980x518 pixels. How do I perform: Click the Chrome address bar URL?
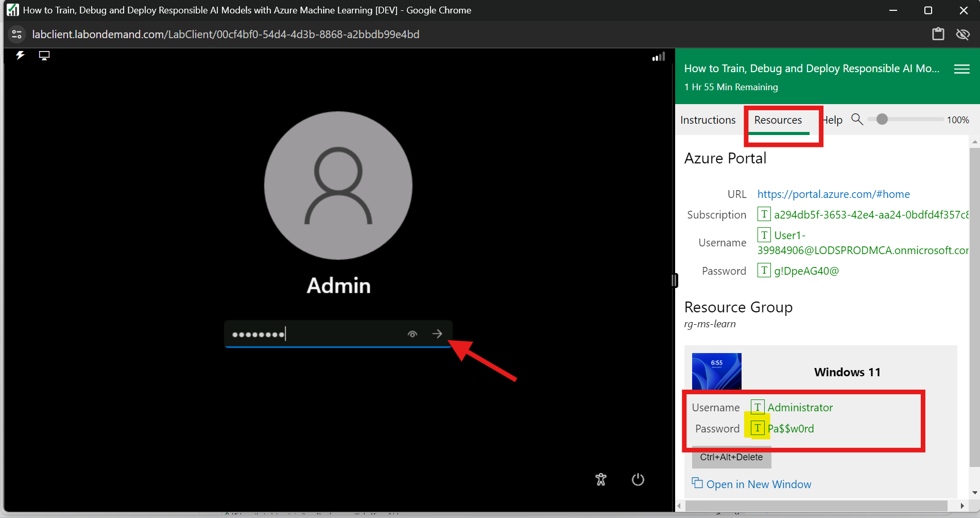coord(226,34)
